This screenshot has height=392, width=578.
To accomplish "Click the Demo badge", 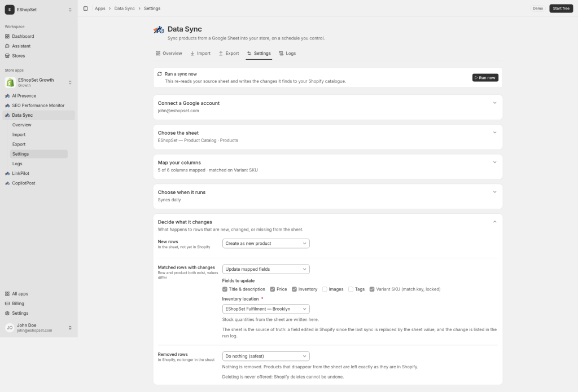I will point(538,8).
